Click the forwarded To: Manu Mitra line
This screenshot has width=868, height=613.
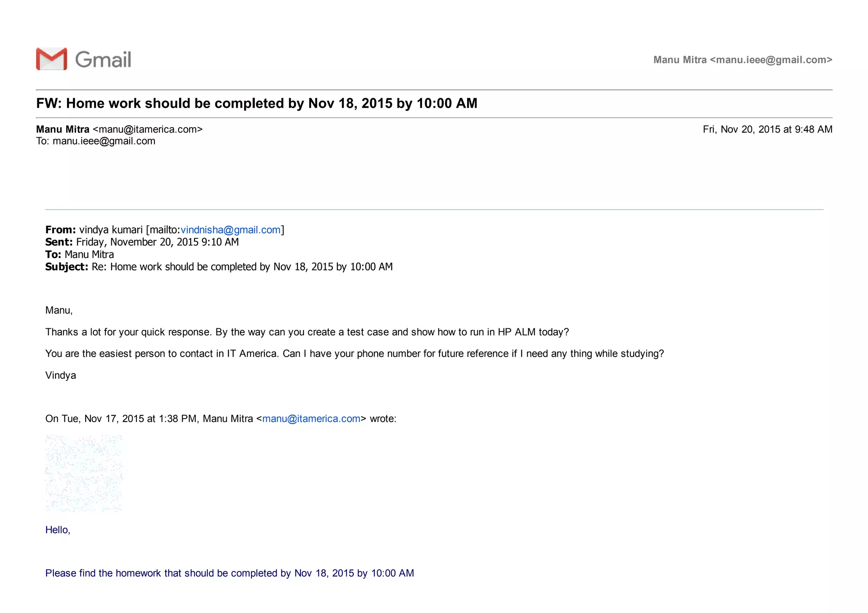80,254
